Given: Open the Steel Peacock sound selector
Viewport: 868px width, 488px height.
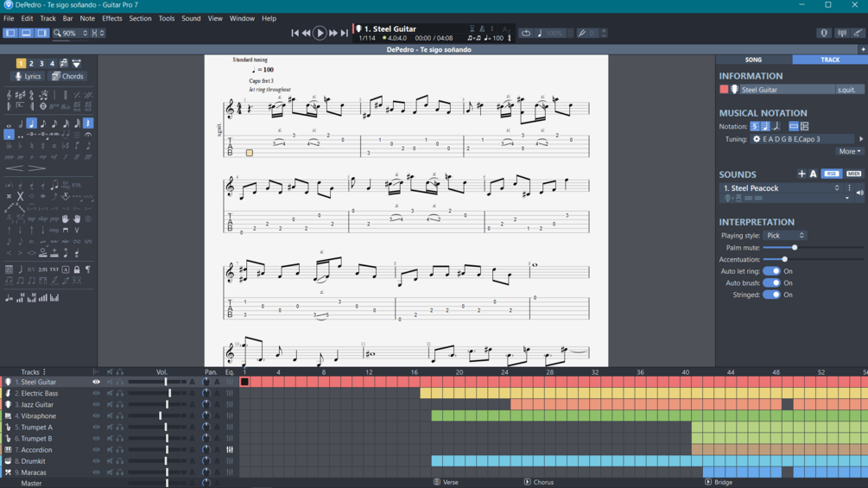Looking at the screenshot, I should click(x=781, y=188).
